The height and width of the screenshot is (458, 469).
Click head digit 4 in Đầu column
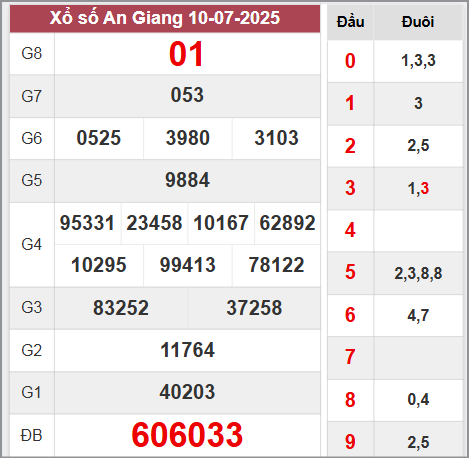tap(350, 230)
